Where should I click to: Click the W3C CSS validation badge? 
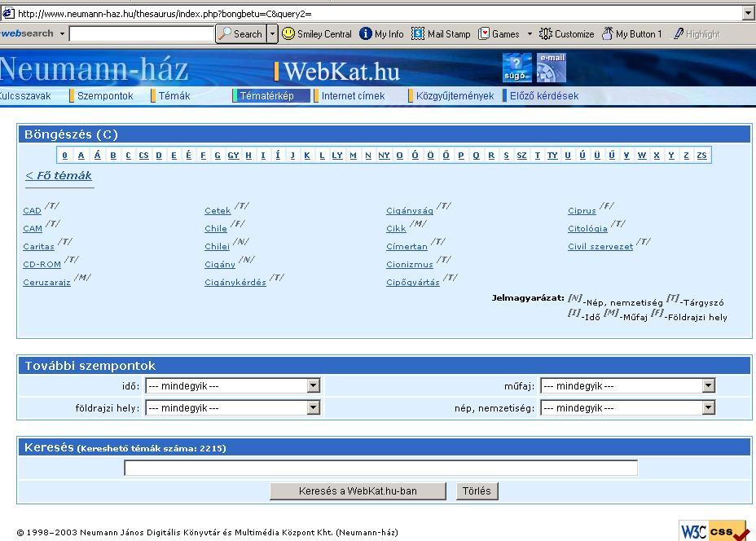(714, 531)
